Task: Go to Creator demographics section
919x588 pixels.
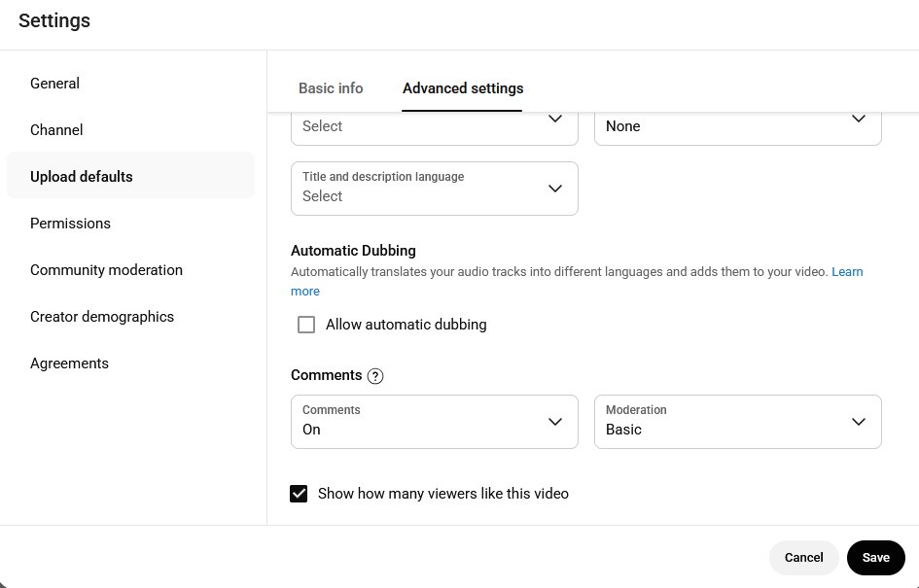Action: [x=102, y=317]
